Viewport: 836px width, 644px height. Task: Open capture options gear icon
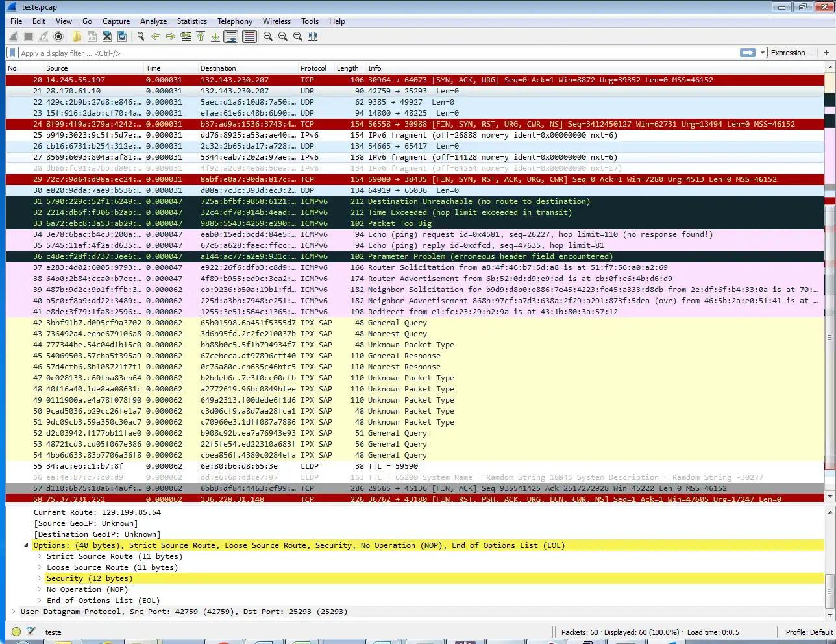click(x=58, y=36)
